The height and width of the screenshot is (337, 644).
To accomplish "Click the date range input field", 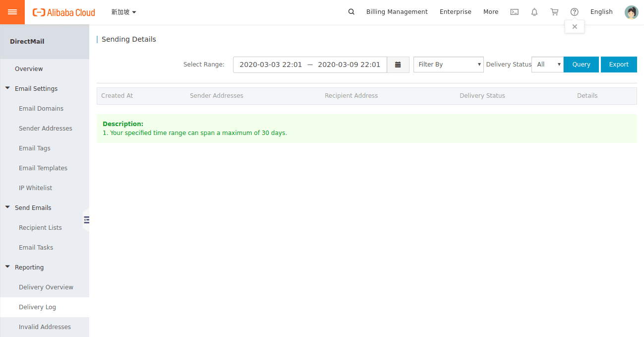I will [x=310, y=65].
